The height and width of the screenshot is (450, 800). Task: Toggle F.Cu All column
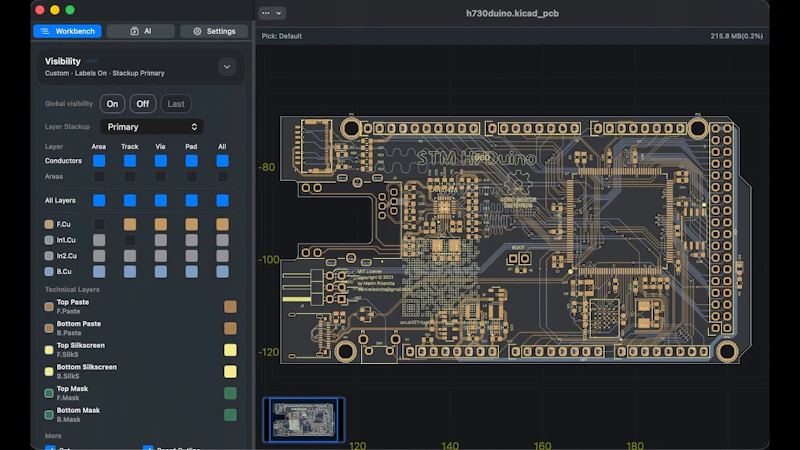(222, 224)
